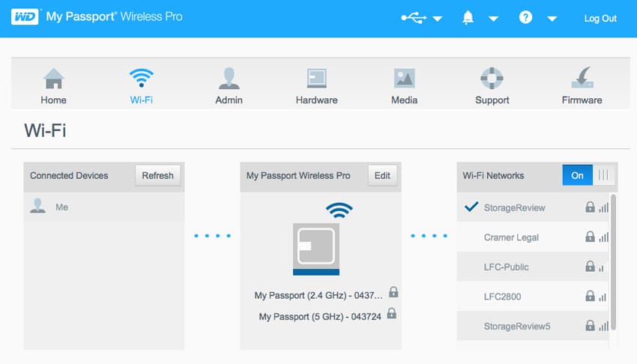This screenshot has width=637, height=364.
Task: Click the signal bars on LFC-Public row
Action: tap(602, 268)
